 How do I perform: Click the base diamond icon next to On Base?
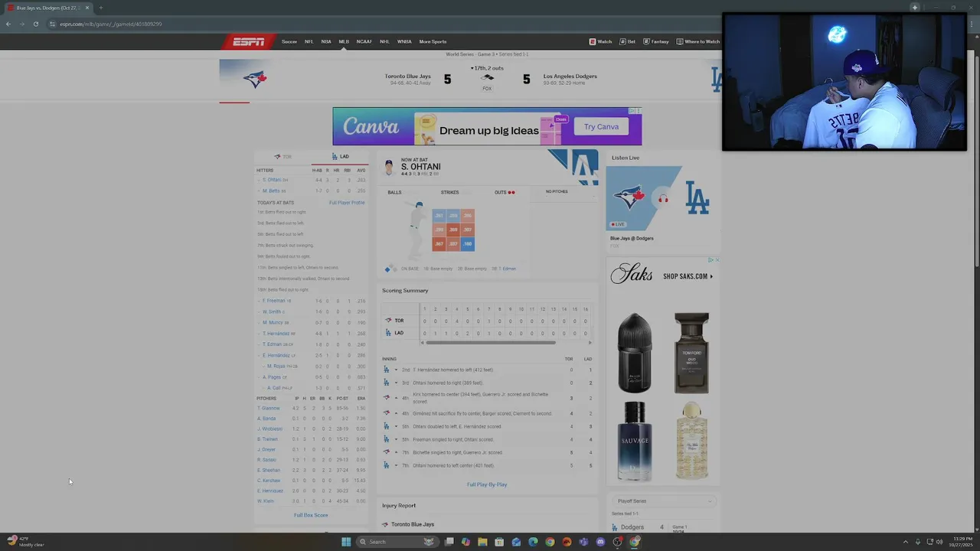390,269
